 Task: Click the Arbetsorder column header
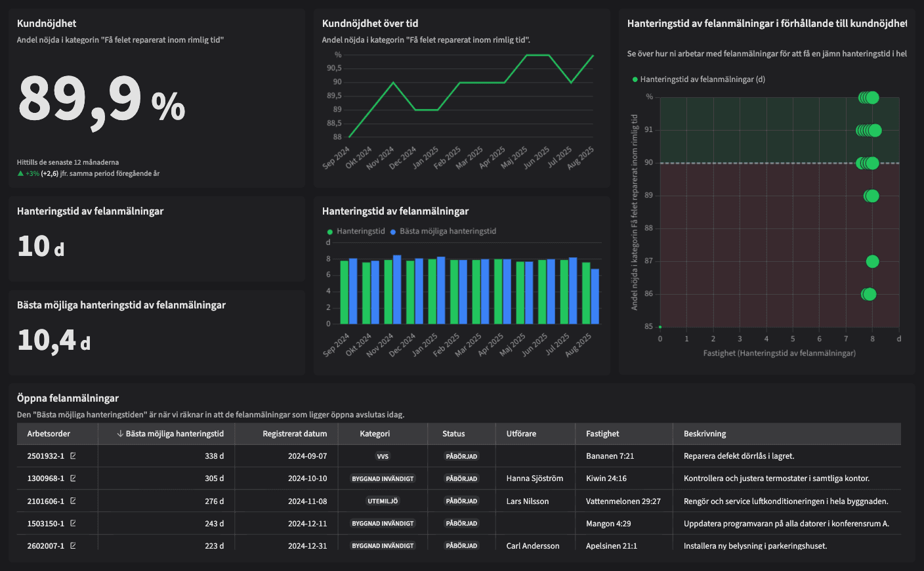coord(49,434)
